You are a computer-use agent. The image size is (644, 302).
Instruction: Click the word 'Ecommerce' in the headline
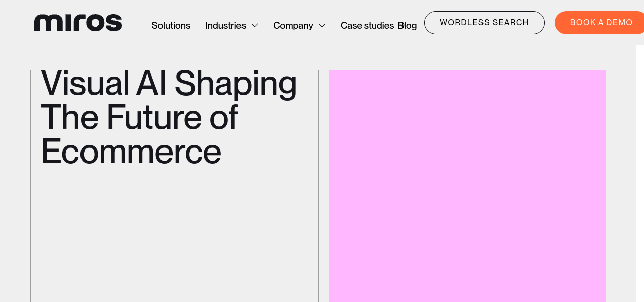131,151
